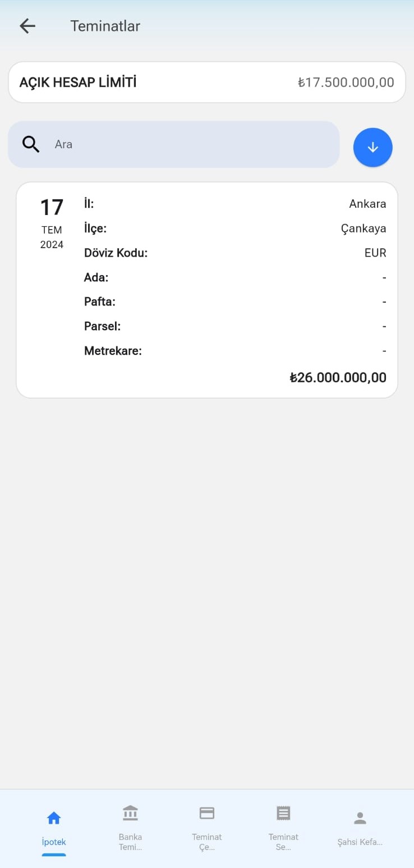Open the Teminat Çe... tab label
414x868 pixels.
(207, 842)
